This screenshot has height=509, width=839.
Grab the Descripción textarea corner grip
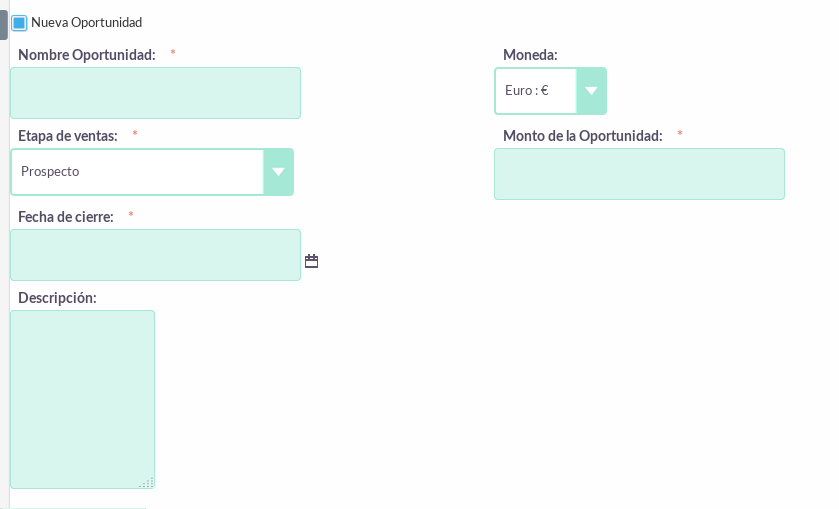pos(148,482)
